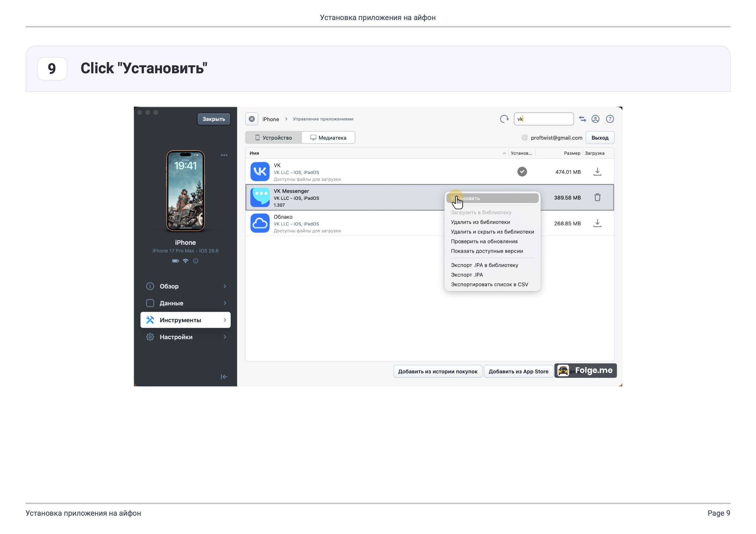
Task: Sort by the Загрузка column header
Action: point(594,153)
